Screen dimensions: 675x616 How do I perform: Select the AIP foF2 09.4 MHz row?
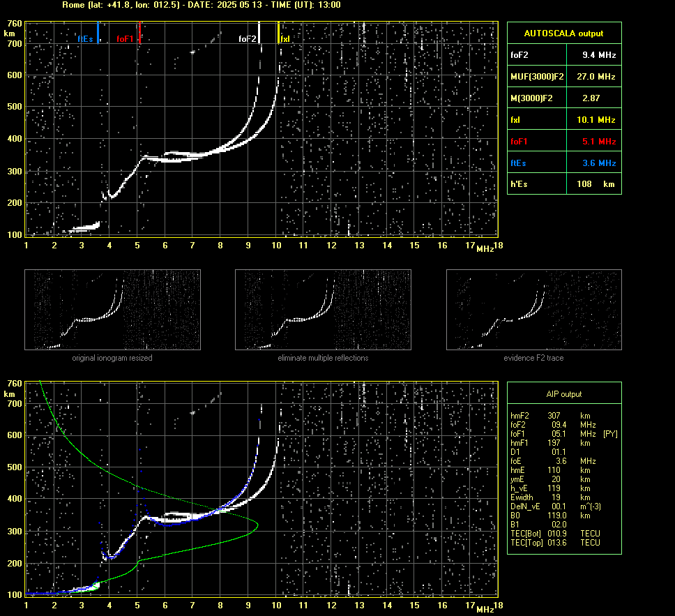pos(553,425)
